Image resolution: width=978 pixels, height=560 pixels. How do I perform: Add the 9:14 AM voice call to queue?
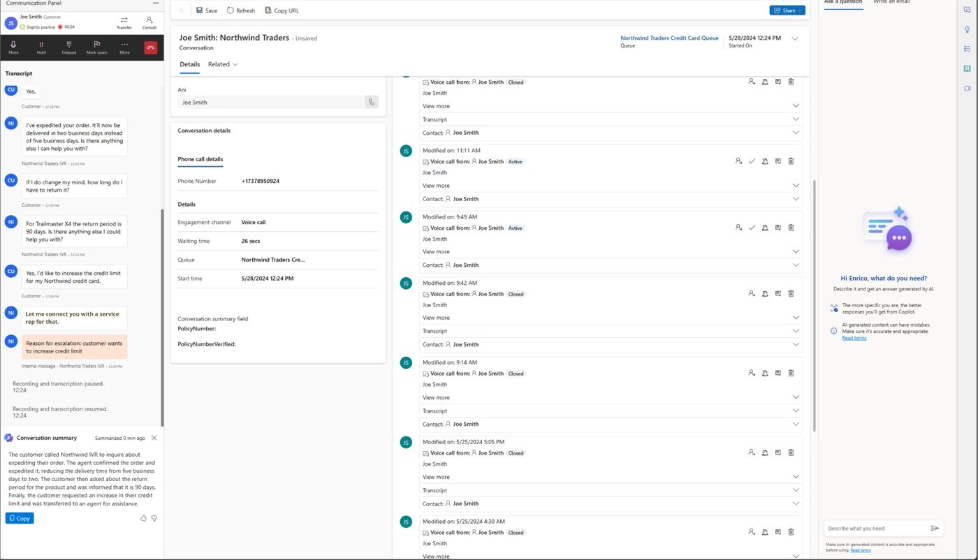tap(765, 374)
